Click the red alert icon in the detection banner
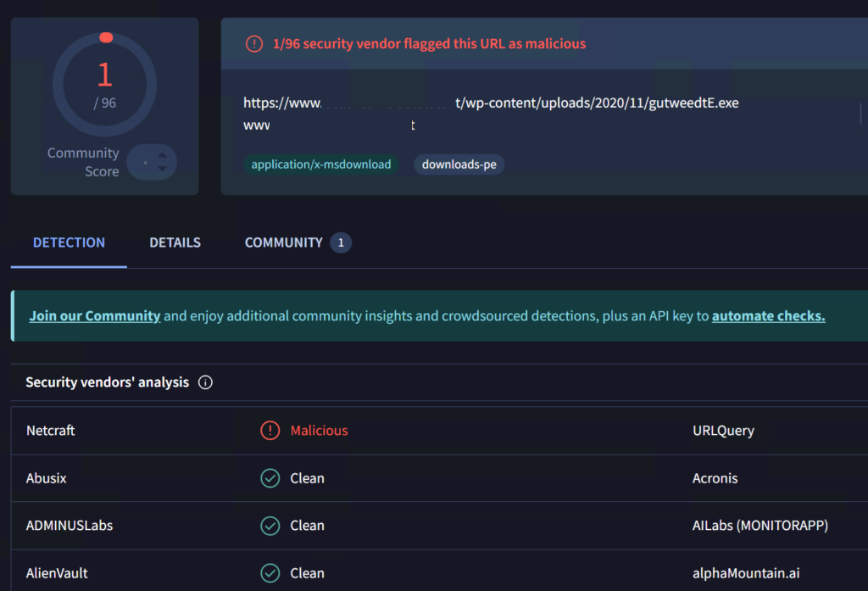Image resolution: width=868 pixels, height=591 pixels. [254, 44]
